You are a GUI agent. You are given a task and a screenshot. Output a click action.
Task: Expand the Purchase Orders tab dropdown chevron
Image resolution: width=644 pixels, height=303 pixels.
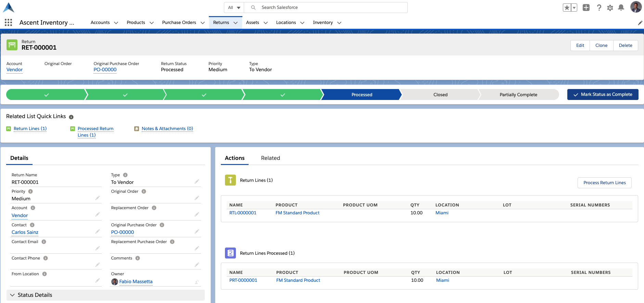[x=203, y=23]
